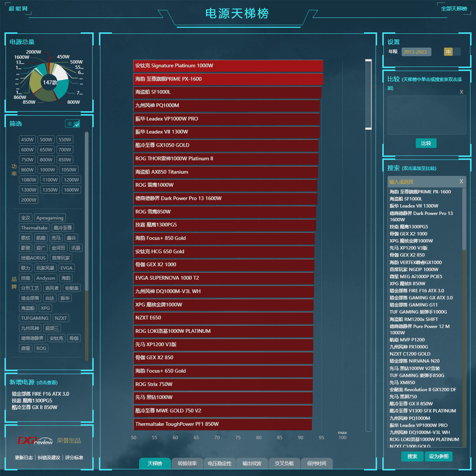Toggle the EVGA brand filter

click(67, 268)
